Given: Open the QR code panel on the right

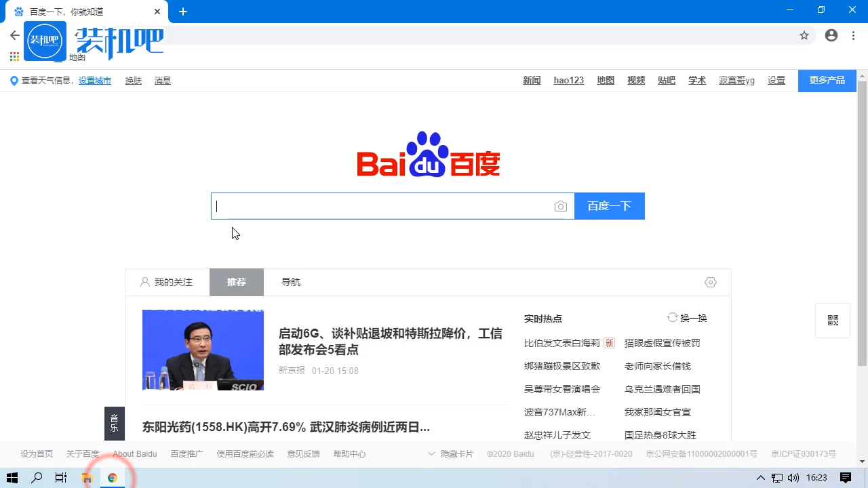Looking at the screenshot, I should pyautogui.click(x=832, y=320).
